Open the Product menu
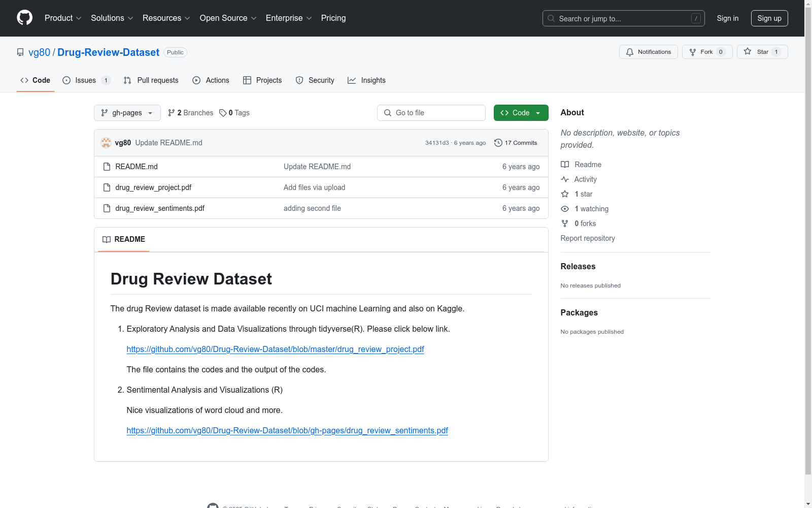Screen dimensions: 812x508 [x=63, y=18]
